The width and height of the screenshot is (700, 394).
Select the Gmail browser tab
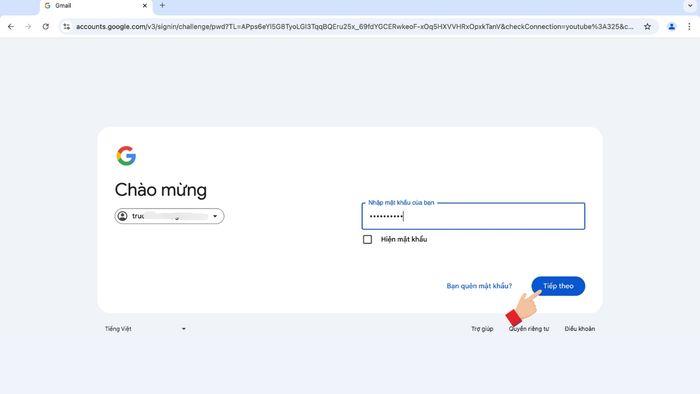tap(96, 6)
